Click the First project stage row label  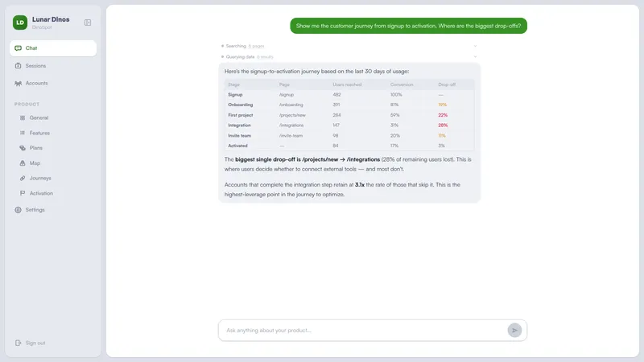point(240,115)
